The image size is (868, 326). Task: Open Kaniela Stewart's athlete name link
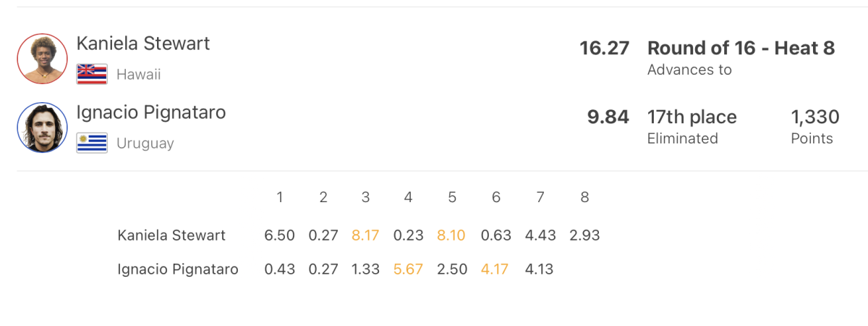(x=143, y=43)
